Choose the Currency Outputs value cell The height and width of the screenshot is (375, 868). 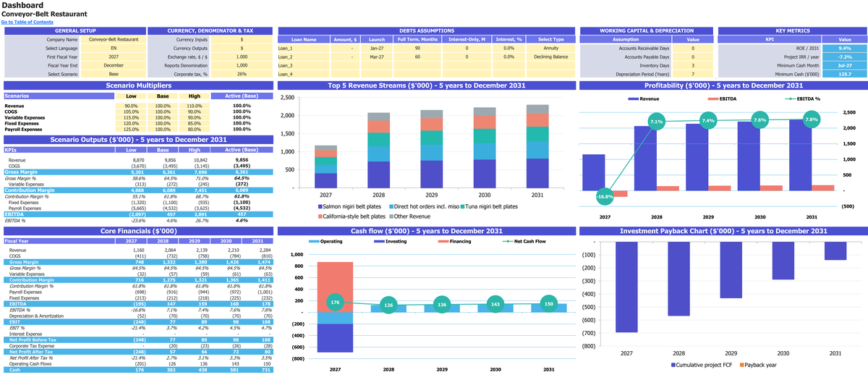click(242, 48)
